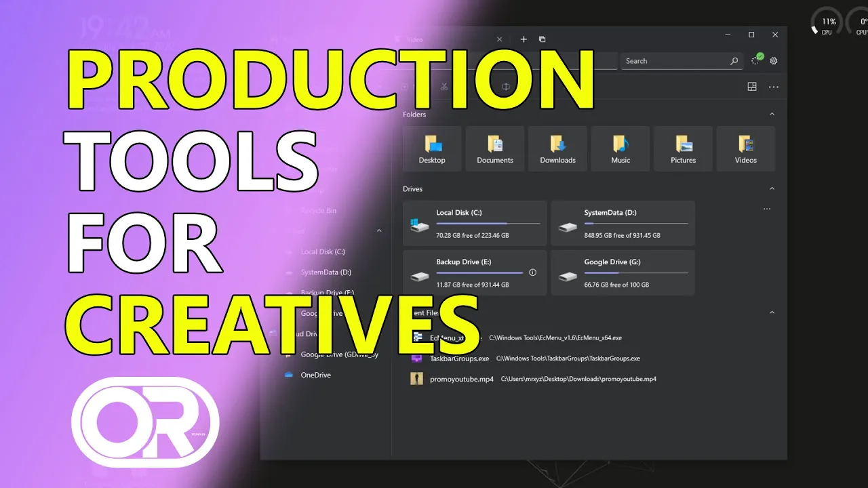The width and height of the screenshot is (868, 488).
Task: Open the layout options icon
Action: click(x=752, y=87)
